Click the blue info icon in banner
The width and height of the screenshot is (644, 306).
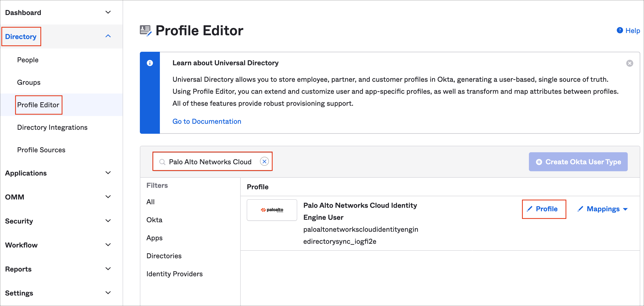coord(150,63)
